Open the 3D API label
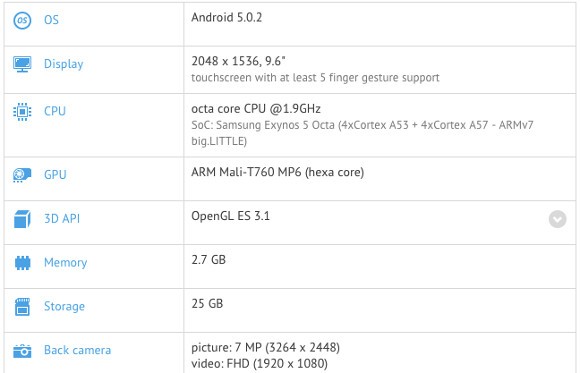 62,219
